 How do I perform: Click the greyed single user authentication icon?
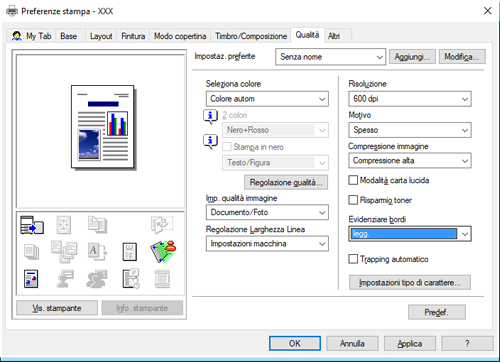click(x=65, y=279)
